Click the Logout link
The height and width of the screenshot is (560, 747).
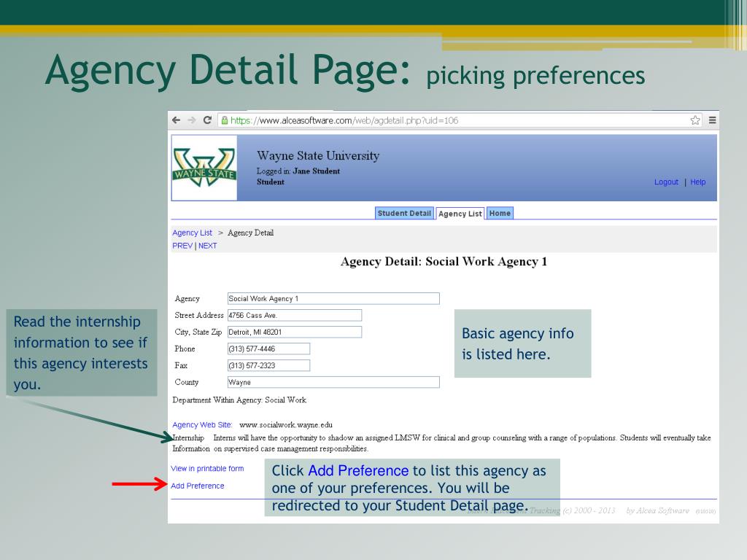tap(666, 182)
